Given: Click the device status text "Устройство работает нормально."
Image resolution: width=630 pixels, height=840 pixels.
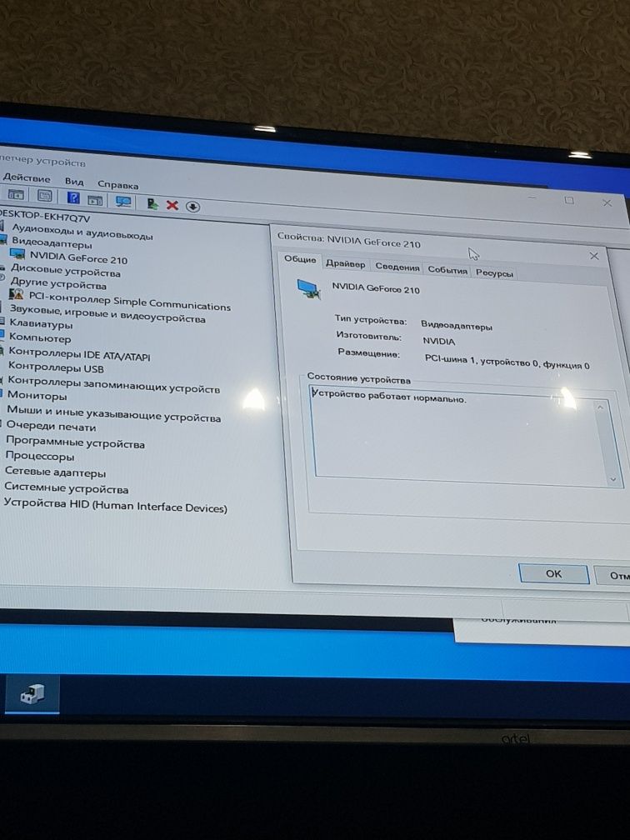Looking at the screenshot, I should [389, 397].
